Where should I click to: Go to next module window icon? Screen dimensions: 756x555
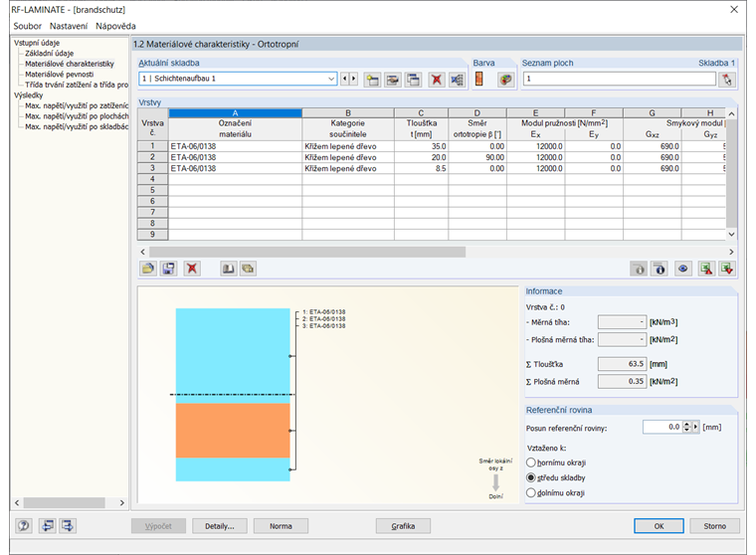click(x=68, y=525)
